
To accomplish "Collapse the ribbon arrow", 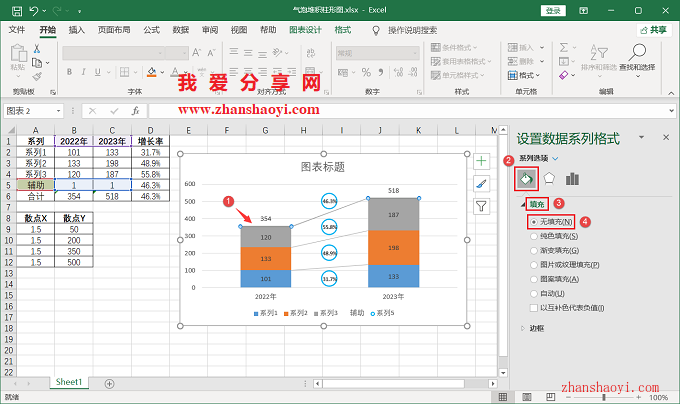I will (671, 93).
